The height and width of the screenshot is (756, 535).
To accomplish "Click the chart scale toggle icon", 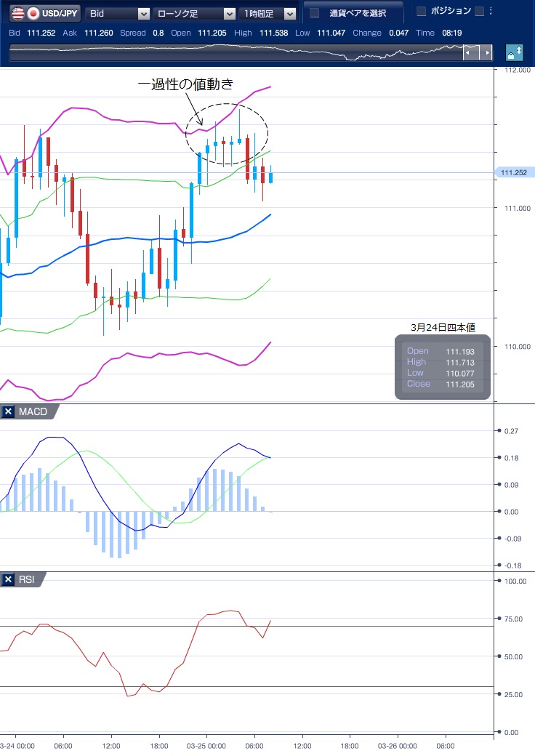I will click(x=515, y=53).
